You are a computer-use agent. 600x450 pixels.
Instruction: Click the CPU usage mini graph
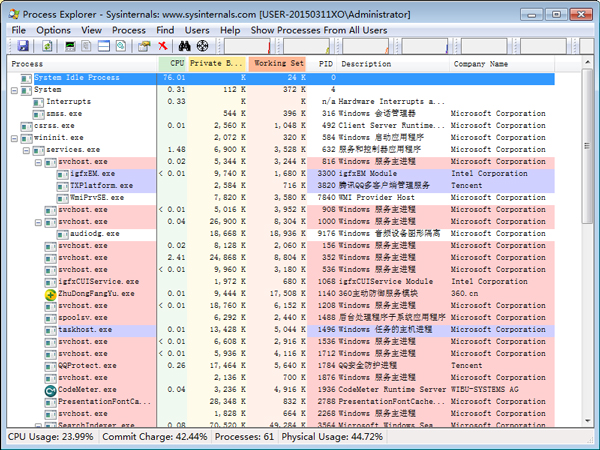(x=248, y=46)
